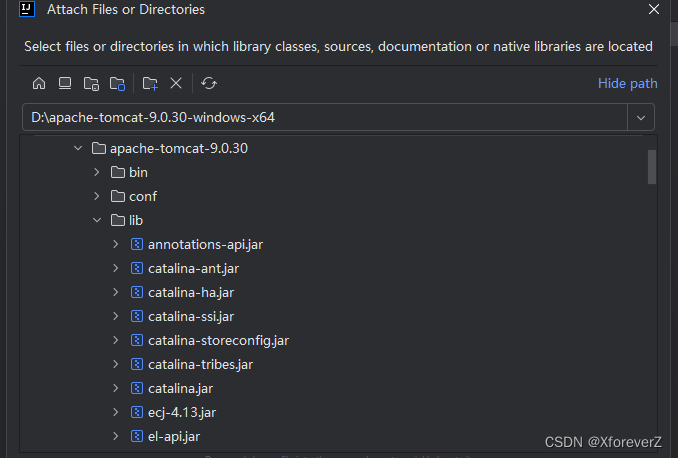Click the jar icon beside catalina-ha.jar

tap(137, 292)
